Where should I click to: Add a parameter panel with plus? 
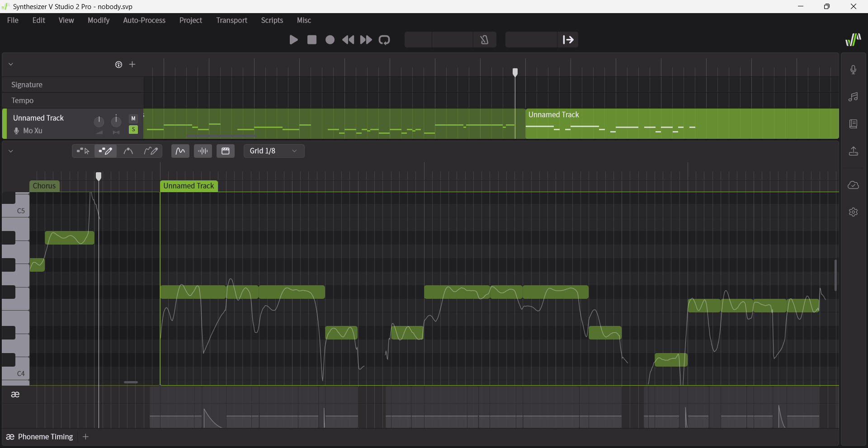86,437
